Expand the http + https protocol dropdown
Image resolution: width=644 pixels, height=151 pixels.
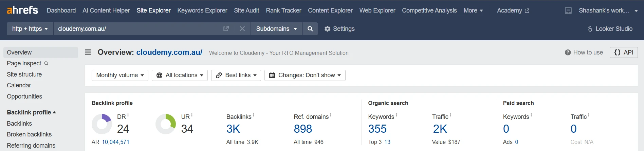pyautogui.click(x=30, y=29)
